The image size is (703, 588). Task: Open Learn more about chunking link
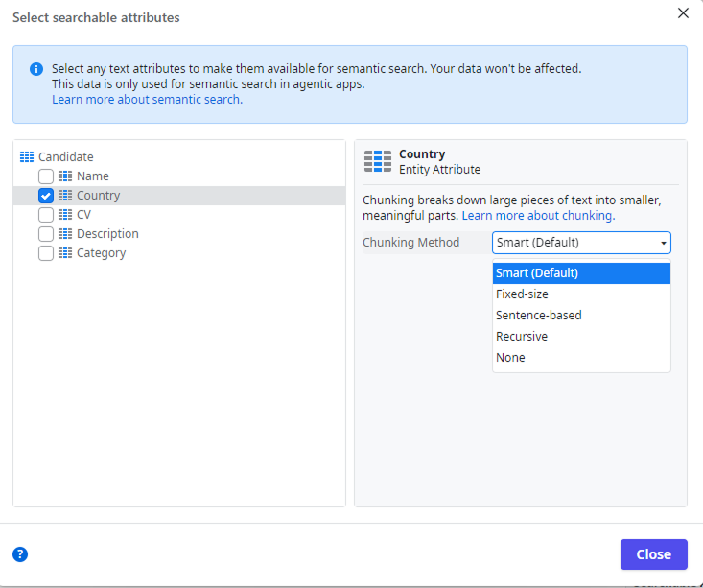click(x=538, y=215)
